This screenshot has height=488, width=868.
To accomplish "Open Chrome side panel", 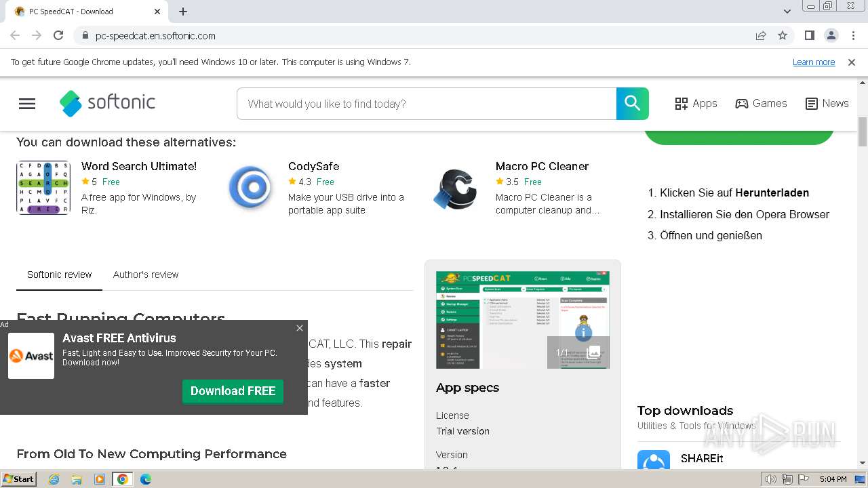I will pyautogui.click(x=809, y=35).
